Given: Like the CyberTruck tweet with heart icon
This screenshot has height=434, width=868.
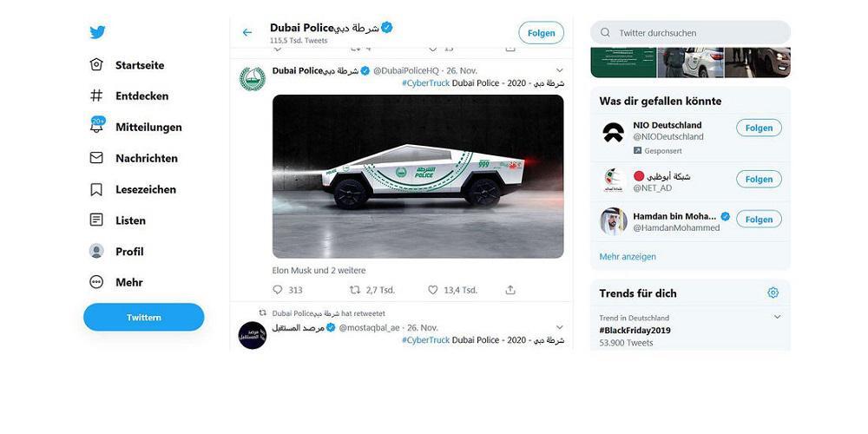Looking at the screenshot, I should 433,290.
